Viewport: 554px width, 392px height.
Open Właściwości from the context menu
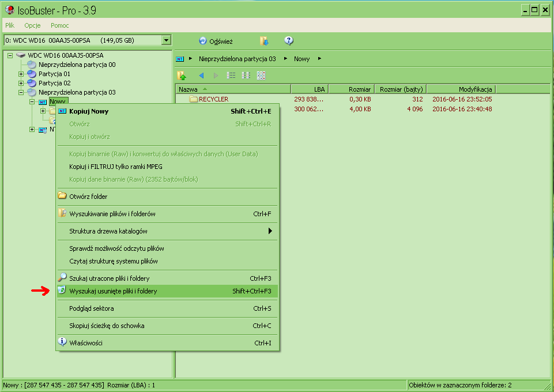168,342
